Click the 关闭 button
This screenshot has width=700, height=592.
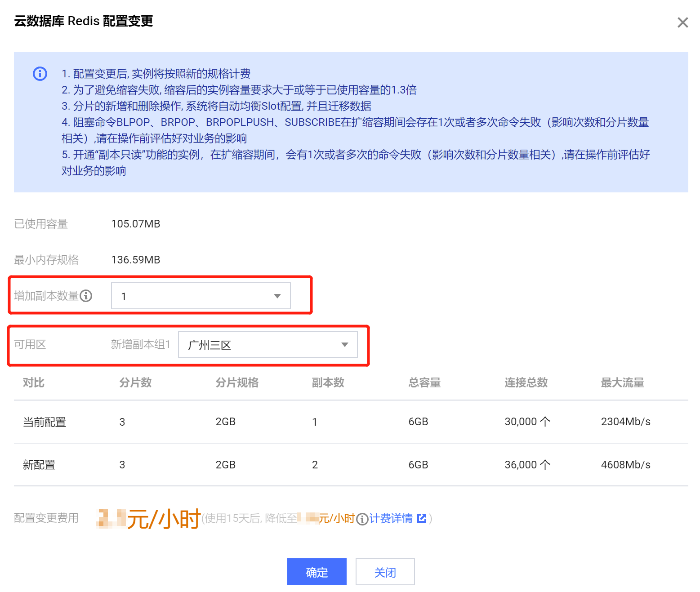[385, 572]
